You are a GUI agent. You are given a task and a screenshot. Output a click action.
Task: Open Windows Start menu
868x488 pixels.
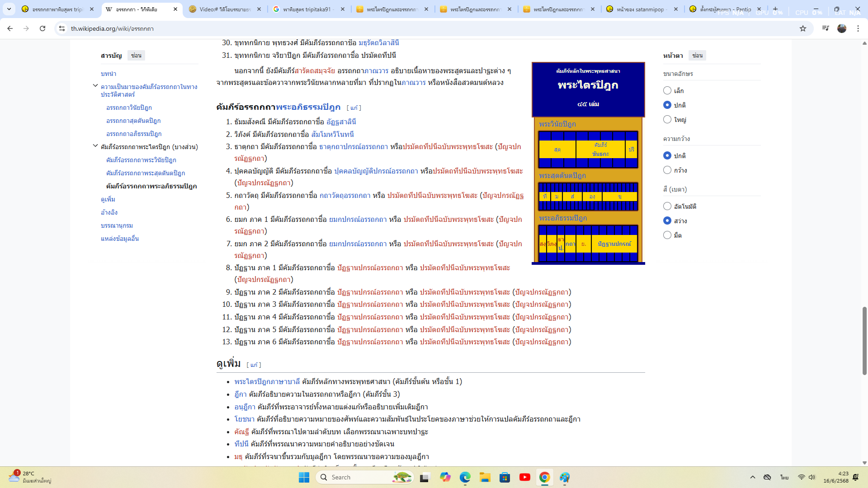point(304,477)
